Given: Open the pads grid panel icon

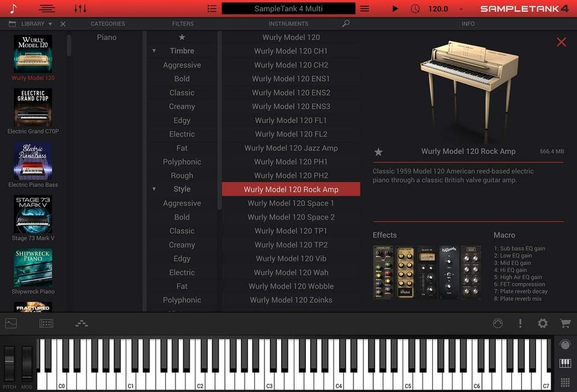Looking at the screenshot, I should (46, 324).
